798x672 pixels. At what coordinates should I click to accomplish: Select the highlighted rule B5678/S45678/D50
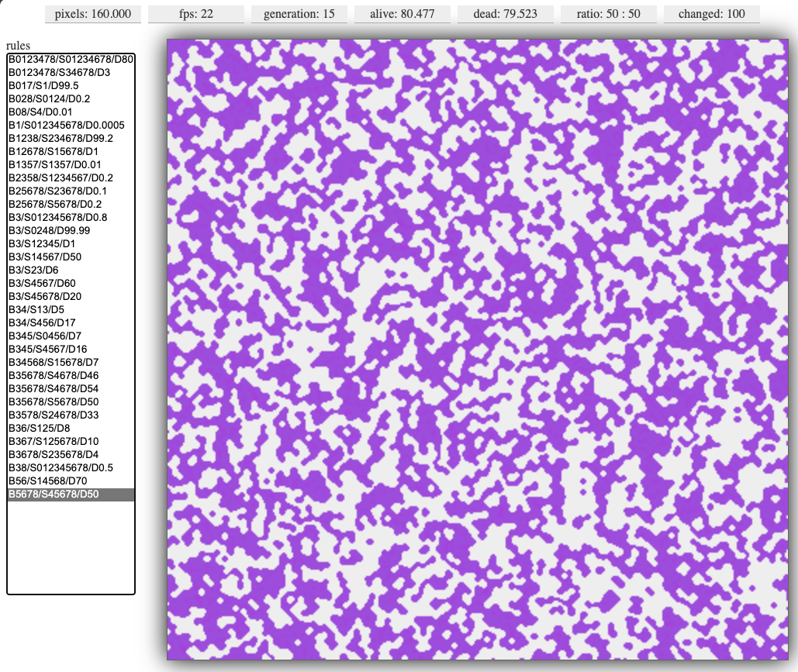click(54, 495)
